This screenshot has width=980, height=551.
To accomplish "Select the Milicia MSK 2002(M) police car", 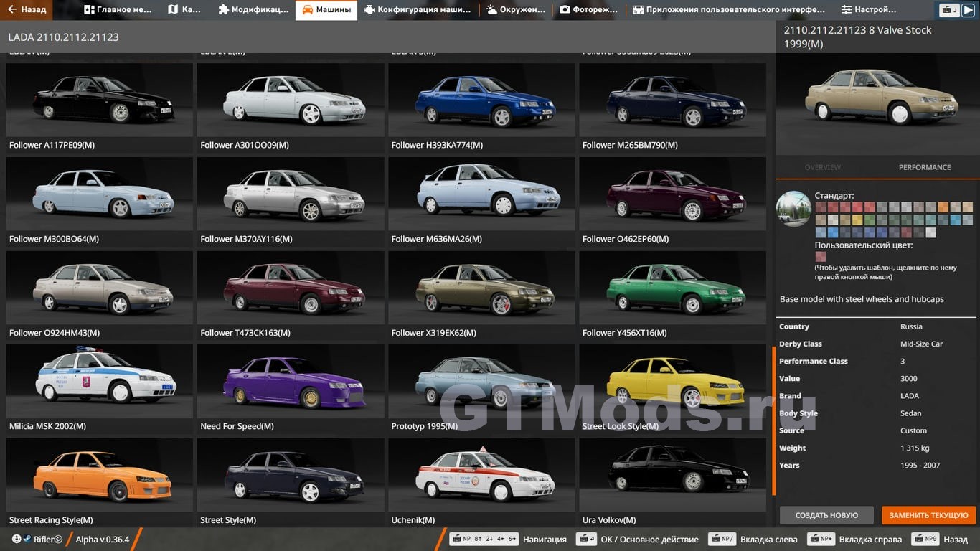I will click(99, 389).
